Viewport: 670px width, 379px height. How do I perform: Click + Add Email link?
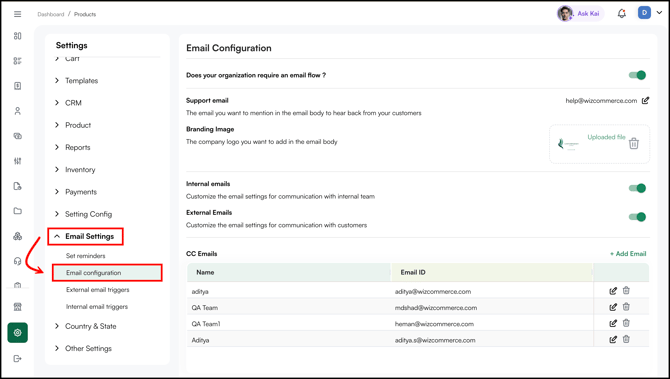628,254
